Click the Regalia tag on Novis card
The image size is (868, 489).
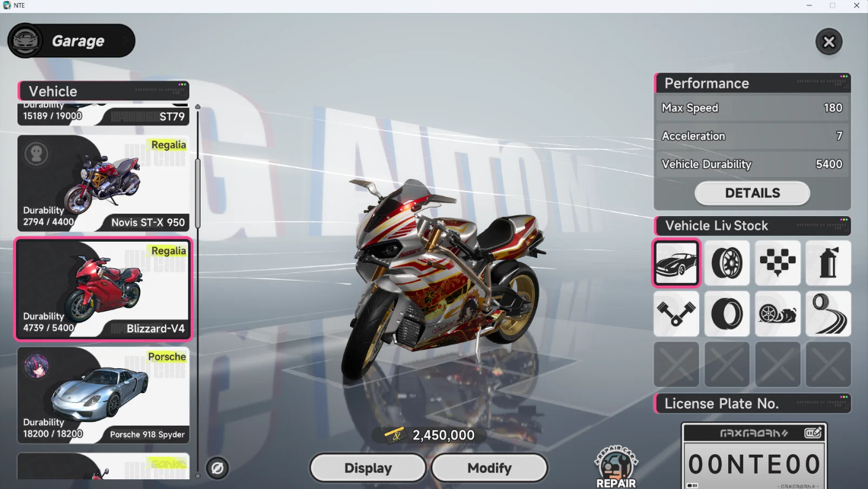click(168, 144)
